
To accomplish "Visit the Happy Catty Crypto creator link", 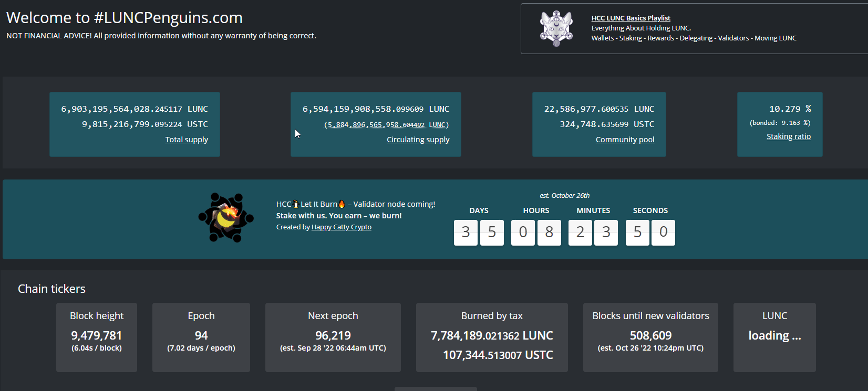I will 341,227.
